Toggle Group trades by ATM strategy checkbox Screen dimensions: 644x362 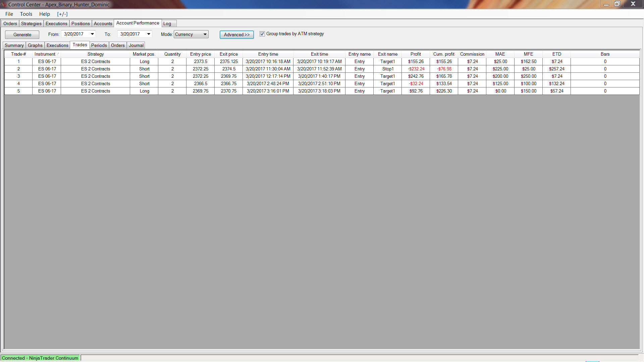coord(262,34)
